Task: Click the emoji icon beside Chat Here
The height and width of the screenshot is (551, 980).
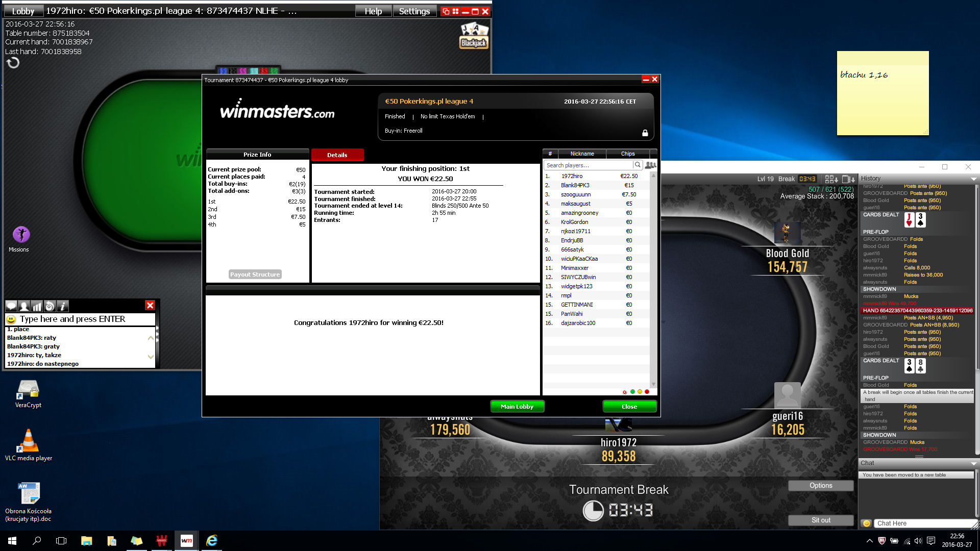Action: (866, 523)
